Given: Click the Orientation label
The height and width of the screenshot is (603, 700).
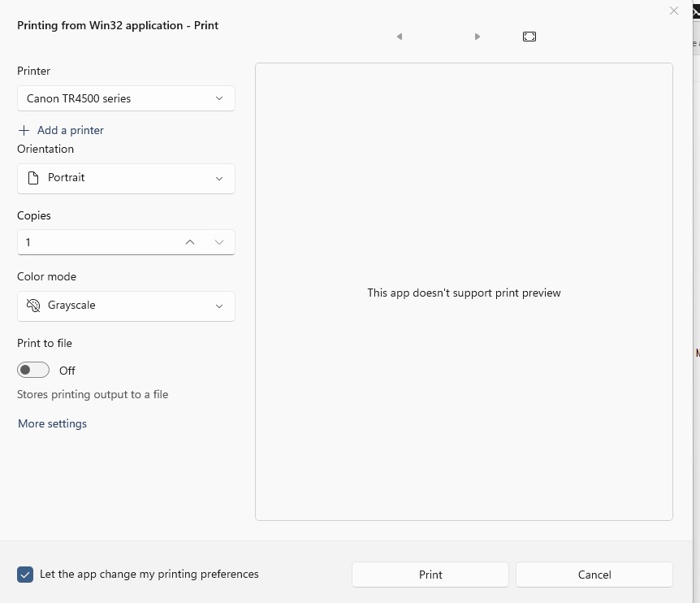Looking at the screenshot, I should (x=45, y=149).
